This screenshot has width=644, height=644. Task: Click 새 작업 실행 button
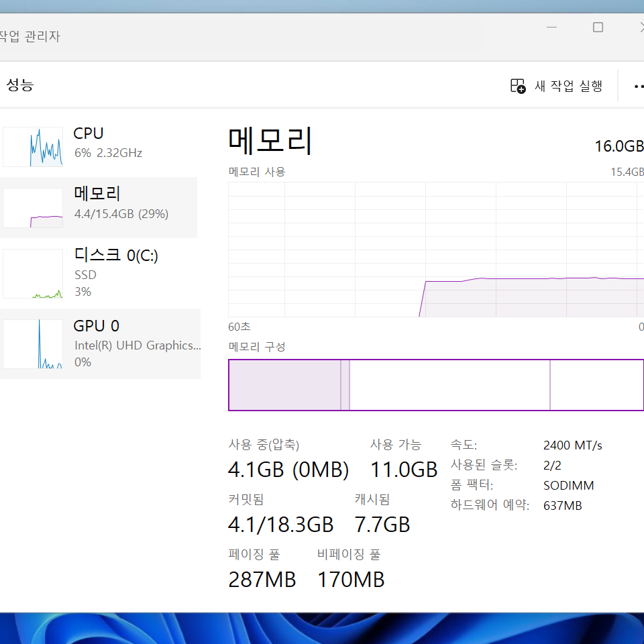(557, 86)
